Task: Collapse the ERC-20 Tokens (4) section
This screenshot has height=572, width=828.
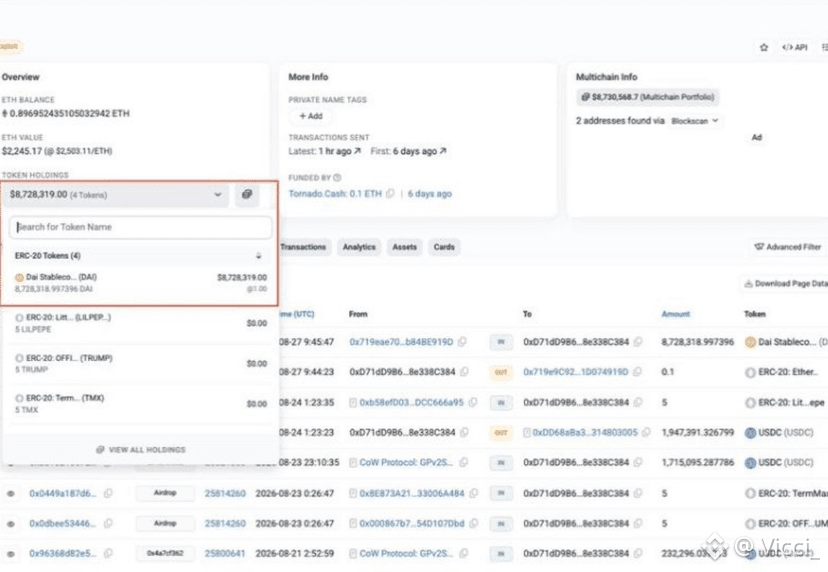Action: [259, 256]
